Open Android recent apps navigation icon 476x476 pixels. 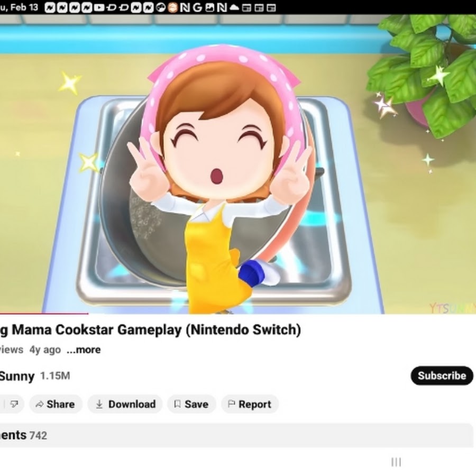point(396,462)
